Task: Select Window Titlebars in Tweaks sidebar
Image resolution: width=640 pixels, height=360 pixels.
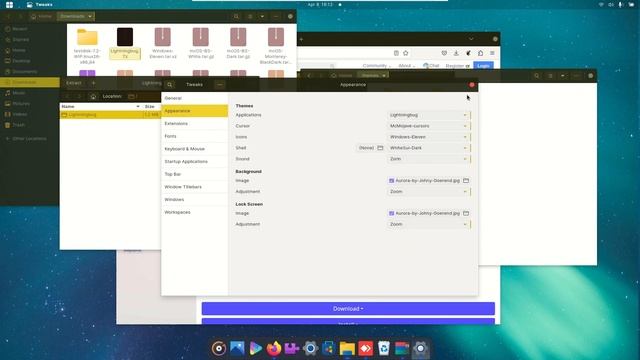Action: click(x=195, y=187)
